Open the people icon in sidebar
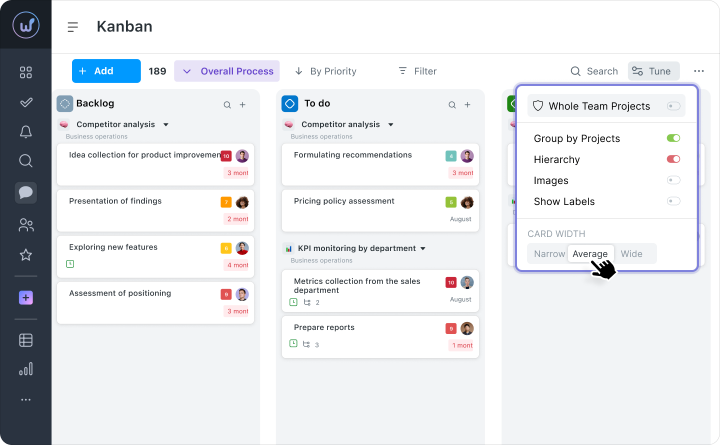 (x=26, y=225)
